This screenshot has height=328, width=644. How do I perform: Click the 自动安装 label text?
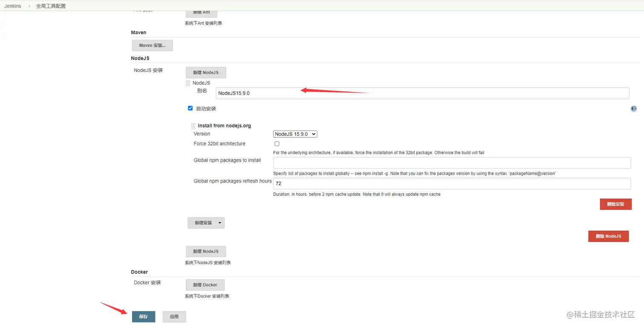(206, 109)
